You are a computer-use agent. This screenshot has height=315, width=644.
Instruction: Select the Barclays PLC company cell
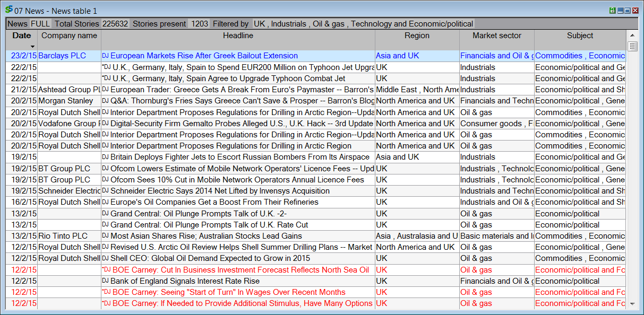(69, 56)
